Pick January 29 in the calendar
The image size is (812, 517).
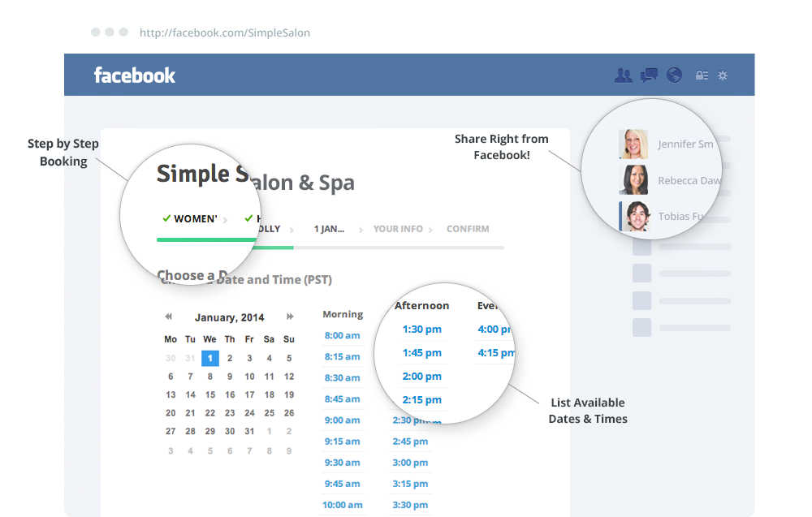209,431
